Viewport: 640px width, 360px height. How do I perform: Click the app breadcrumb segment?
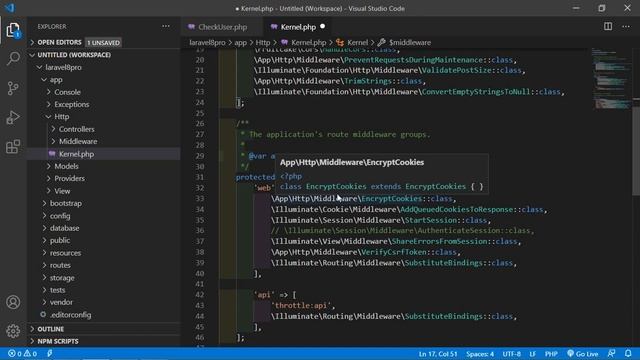[x=240, y=42]
